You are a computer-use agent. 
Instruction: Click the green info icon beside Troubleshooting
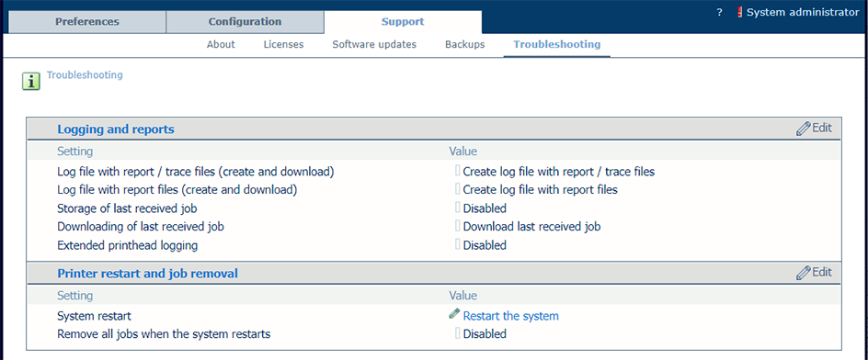coord(31,82)
